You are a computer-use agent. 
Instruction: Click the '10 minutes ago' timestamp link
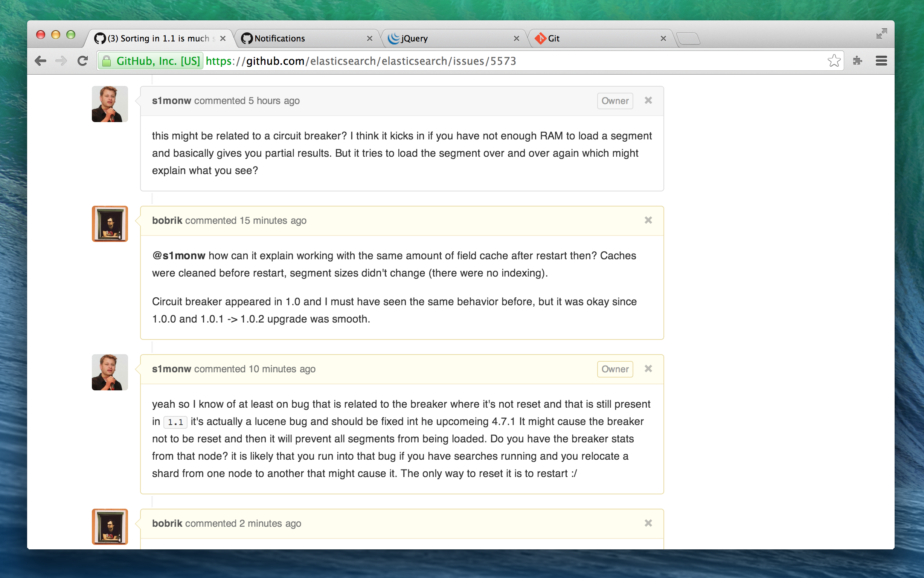(282, 369)
